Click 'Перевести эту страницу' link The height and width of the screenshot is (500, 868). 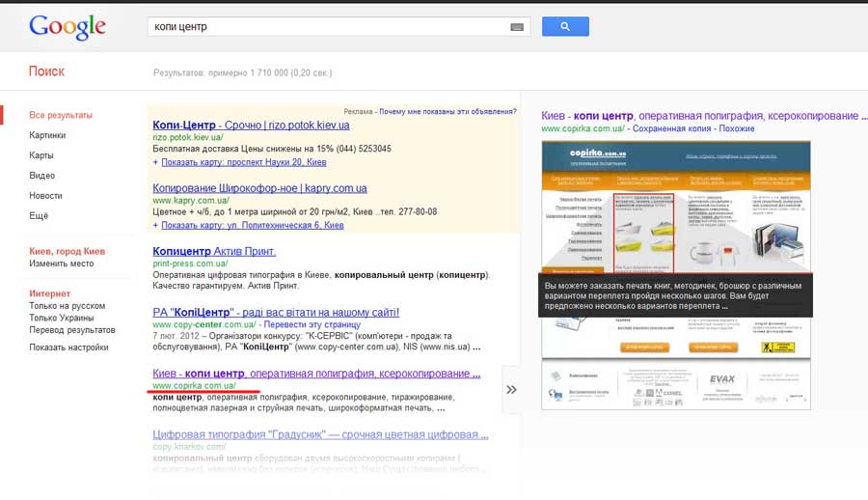click(312, 325)
